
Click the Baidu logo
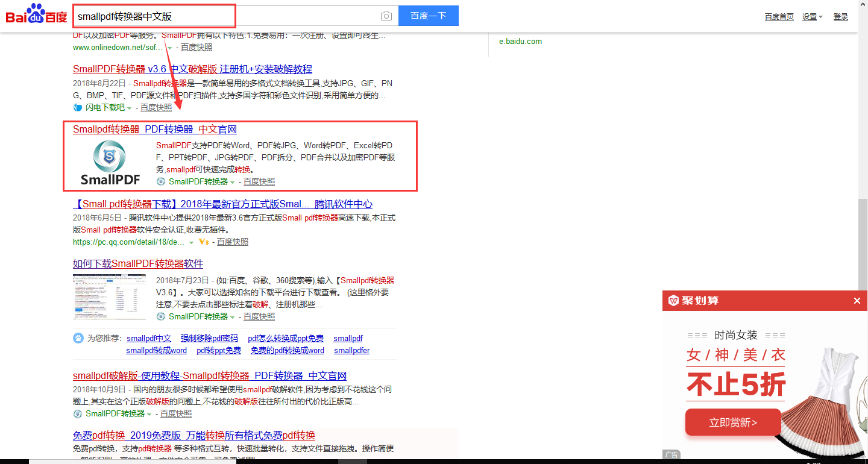36,13
